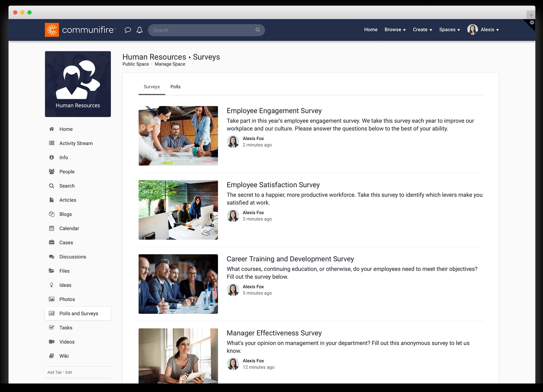
Task: Click the search magnifier in the search bar
Action: click(257, 30)
